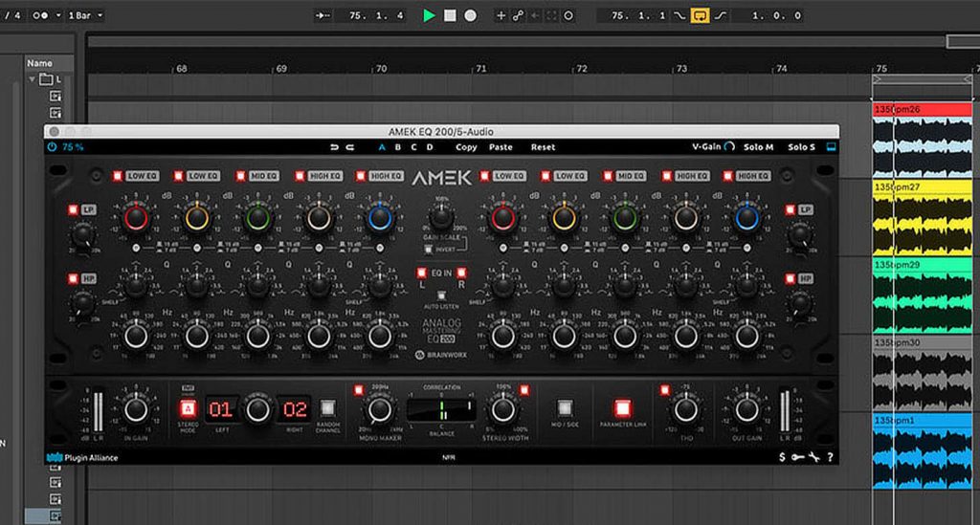This screenshot has height=525, width=980.
Task: Click the Gain Scale knob
Action: [441, 217]
